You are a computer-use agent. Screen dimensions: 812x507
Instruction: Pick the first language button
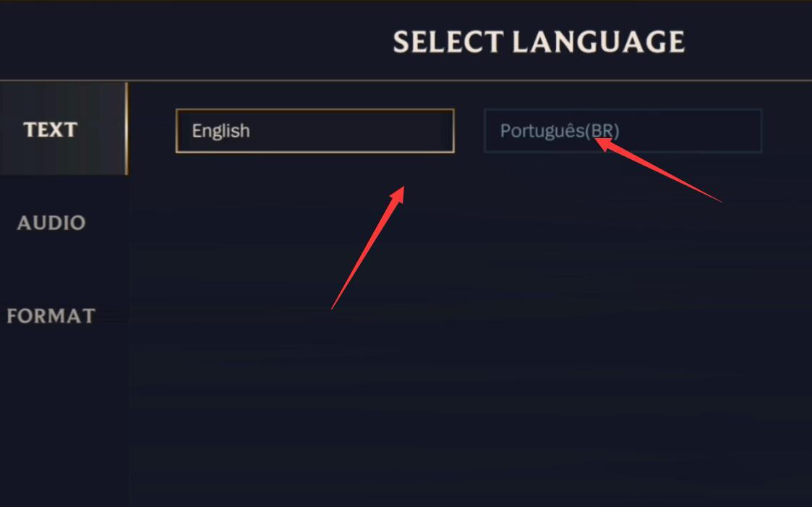tap(315, 131)
